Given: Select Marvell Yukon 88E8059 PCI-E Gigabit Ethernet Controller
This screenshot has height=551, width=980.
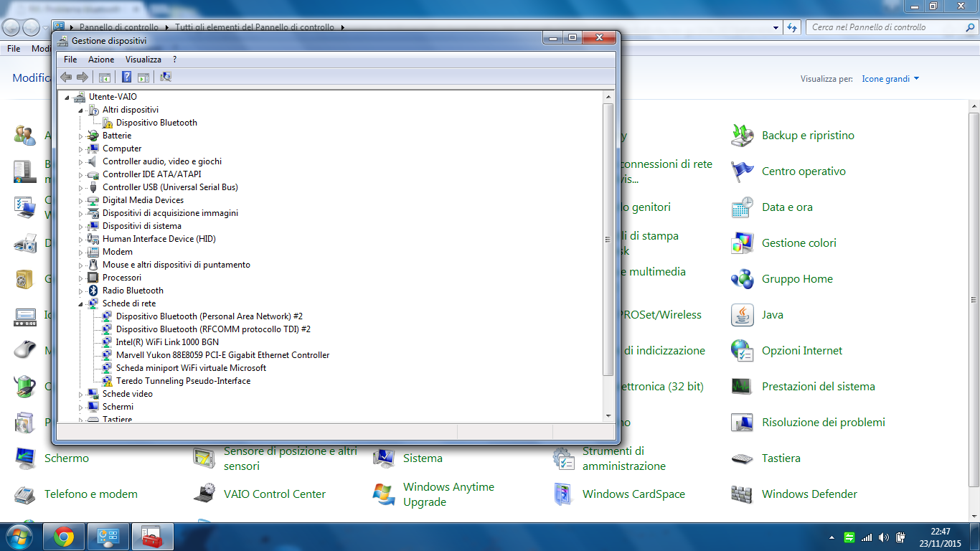Looking at the screenshot, I should pyautogui.click(x=222, y=355).
